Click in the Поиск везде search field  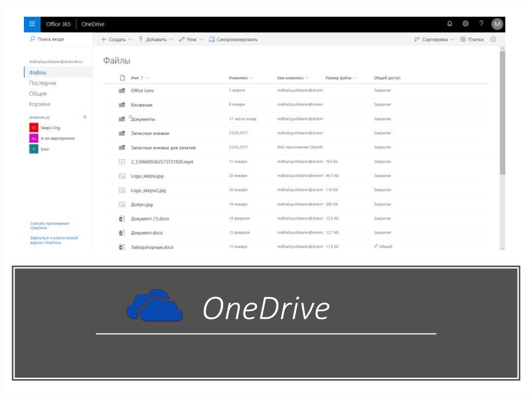[x=57, y=39]
